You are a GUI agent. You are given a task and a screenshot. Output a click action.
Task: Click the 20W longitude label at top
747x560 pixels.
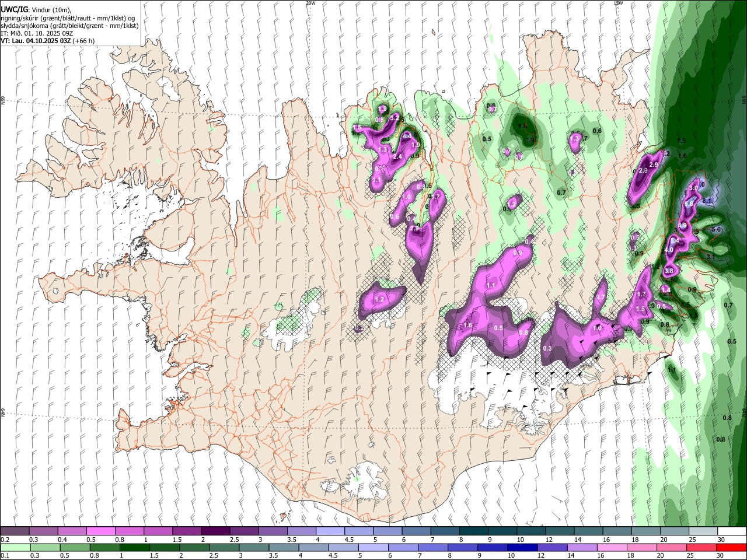(310, 3)
